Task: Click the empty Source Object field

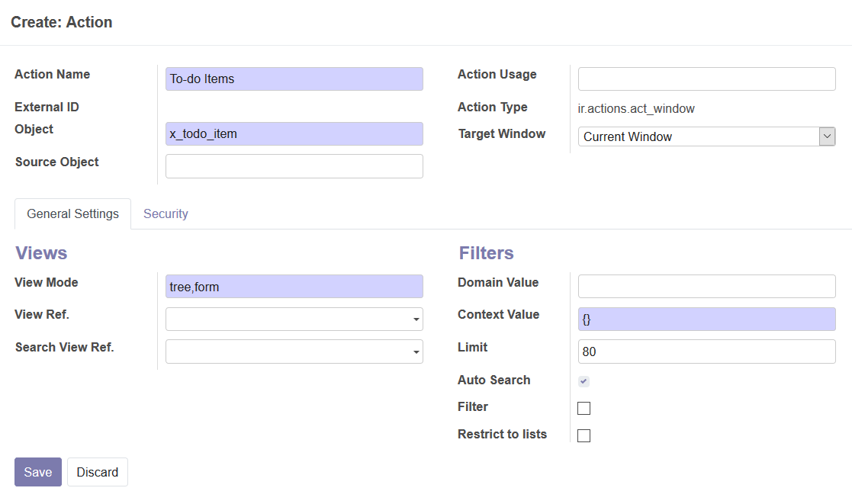Action: [294, 166]
